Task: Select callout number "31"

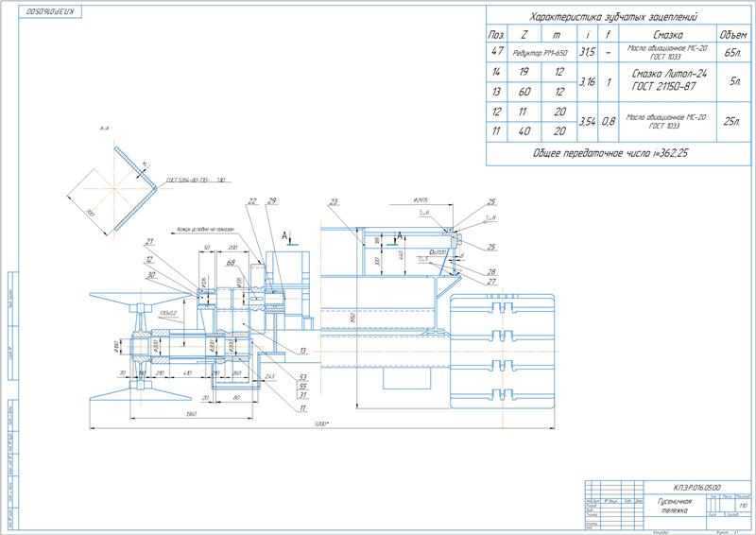Action: 302,396
